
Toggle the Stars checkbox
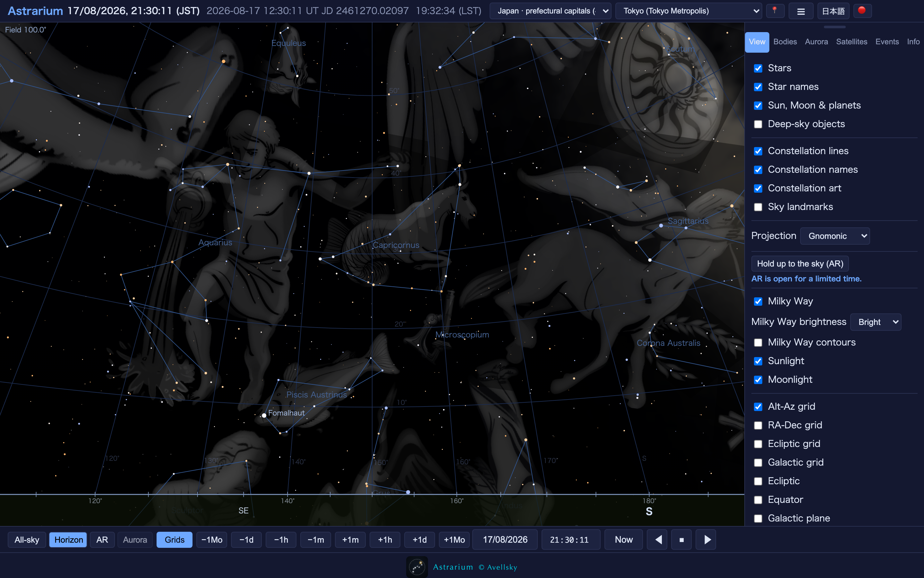tap(758, 68)
